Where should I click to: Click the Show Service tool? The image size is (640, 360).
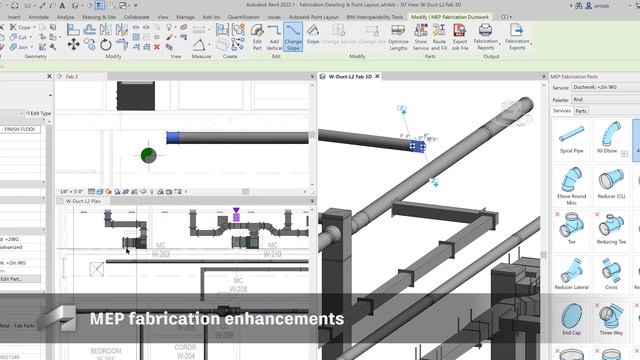tap(420, 37)
